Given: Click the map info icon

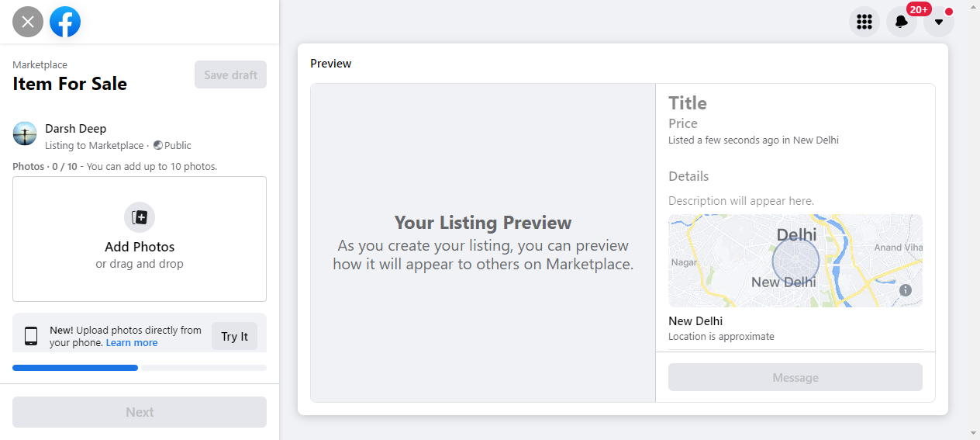Looking at the screenshot, I should (906, 290).
